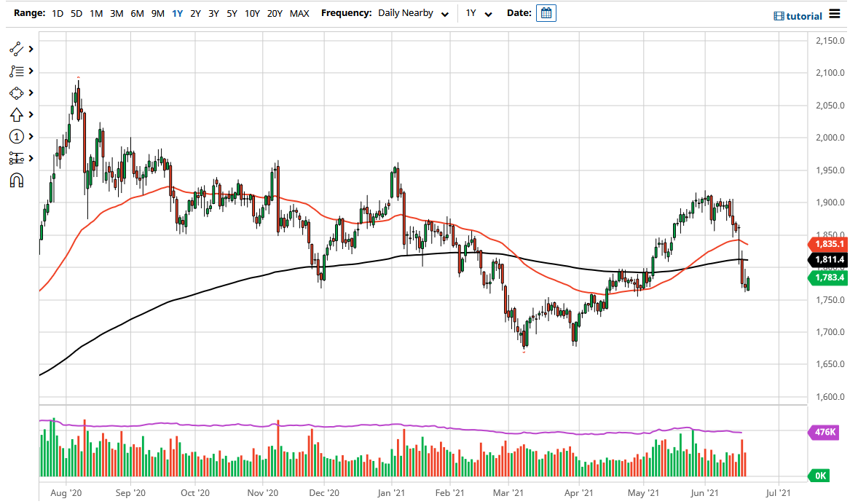This screenshot has height=504, width=850.
Task: Click the 2,000.0 price axis label
Action: pos(830,138)
